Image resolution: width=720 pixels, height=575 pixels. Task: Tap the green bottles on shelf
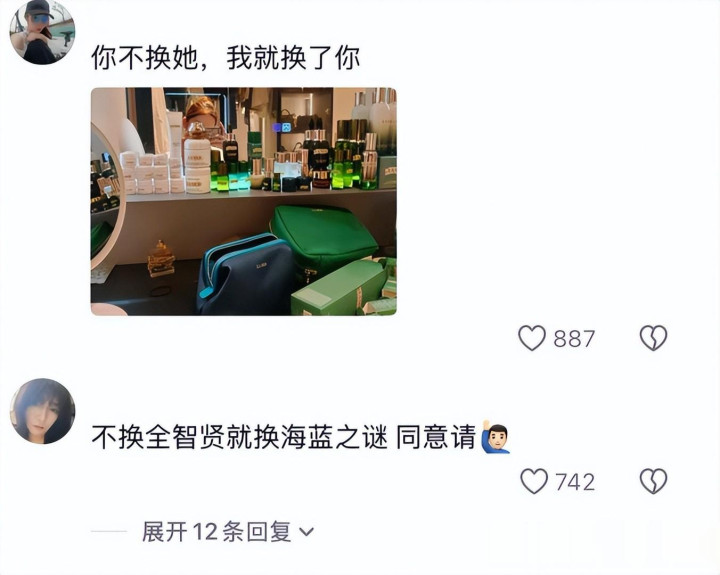[x=348, y=154]
